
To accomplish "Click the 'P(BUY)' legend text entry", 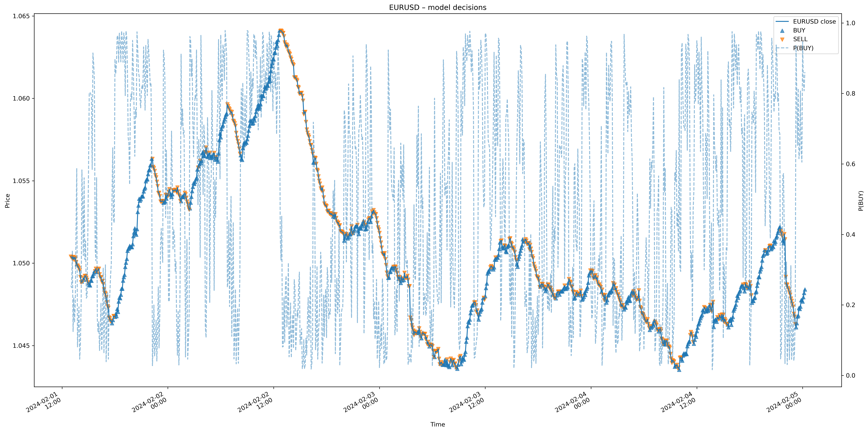I will (803, 48).
